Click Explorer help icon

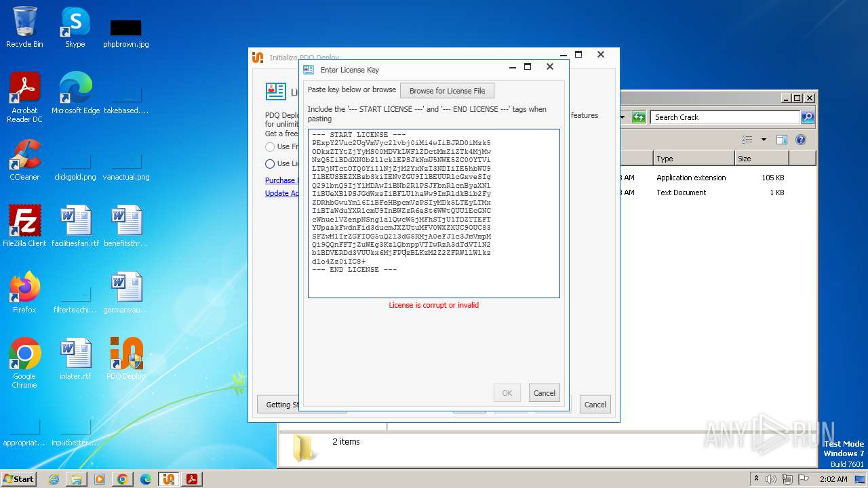click(x=801, y=140)
